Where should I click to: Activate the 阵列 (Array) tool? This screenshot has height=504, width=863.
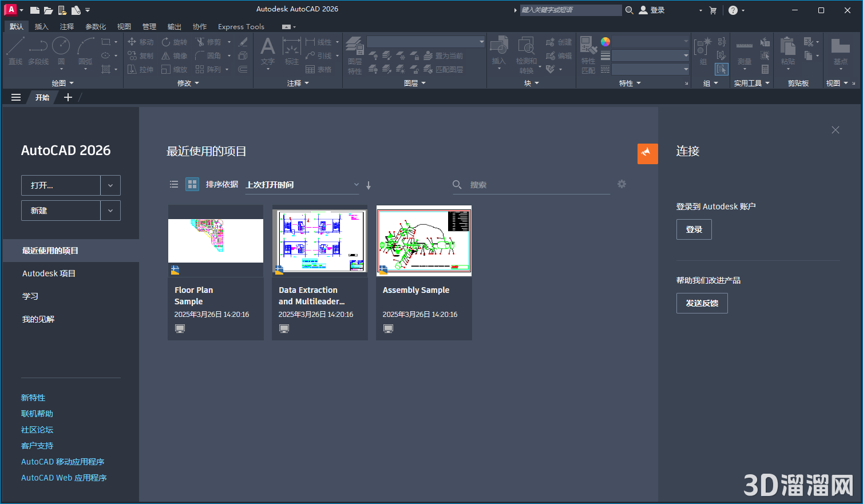click(208, 69)
